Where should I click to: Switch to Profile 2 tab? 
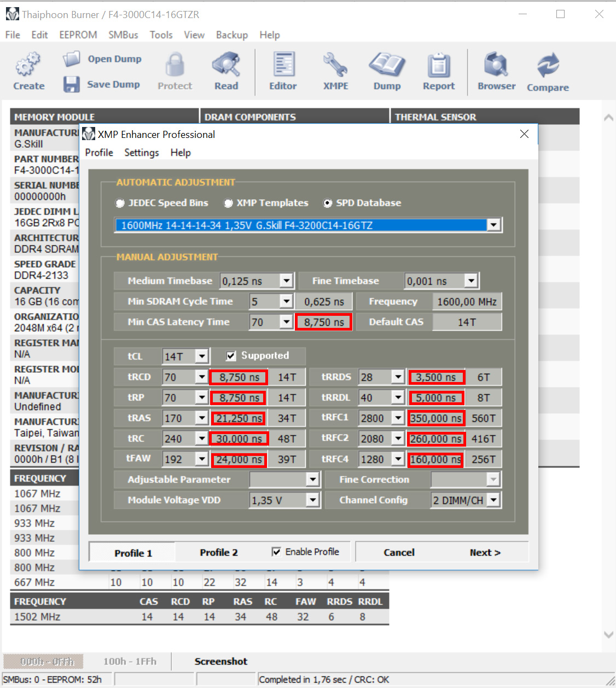tap(219, 552)
